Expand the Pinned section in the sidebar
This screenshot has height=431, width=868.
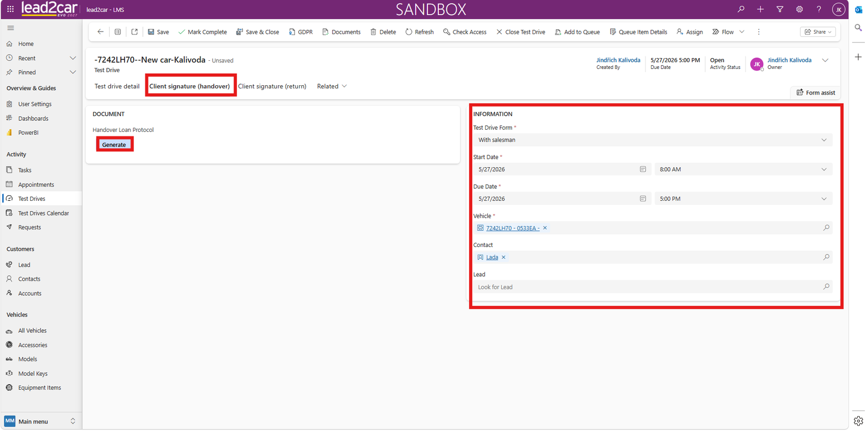pos(73,72)
